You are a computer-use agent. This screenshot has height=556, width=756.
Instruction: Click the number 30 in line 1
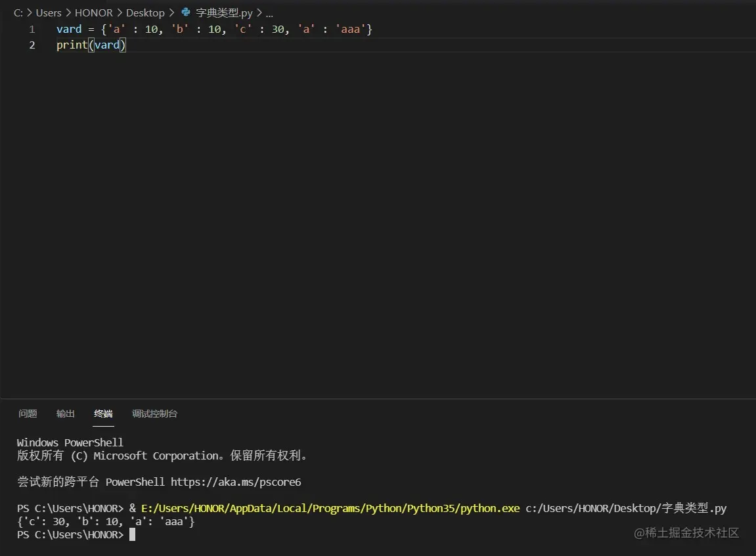point(278,30)
